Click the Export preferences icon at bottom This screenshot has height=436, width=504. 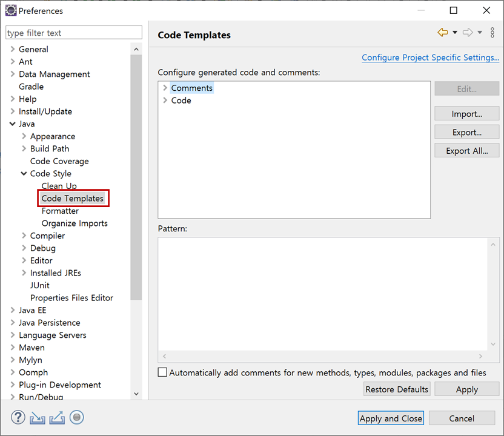57,417
